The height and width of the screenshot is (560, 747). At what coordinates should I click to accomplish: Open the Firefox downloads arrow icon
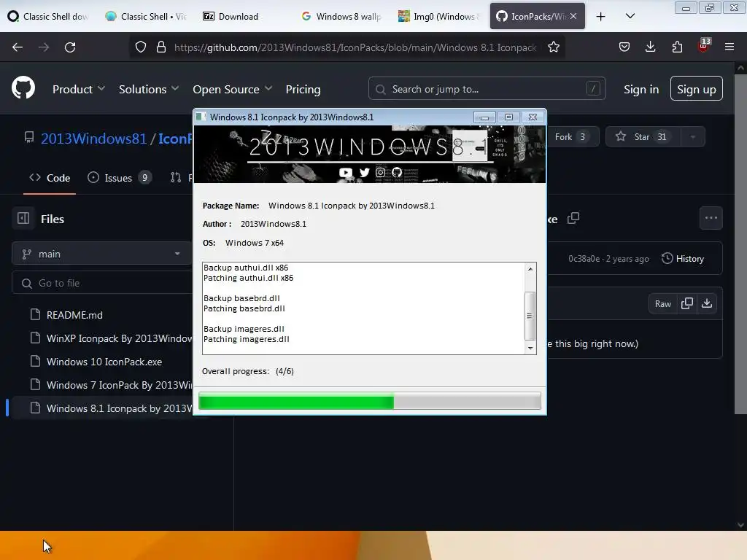point(650,47)
